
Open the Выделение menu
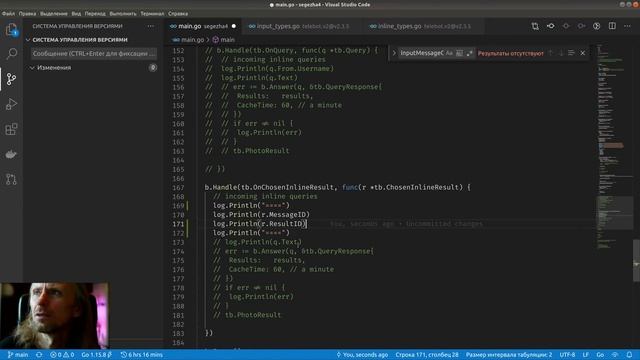click(53, 13)
